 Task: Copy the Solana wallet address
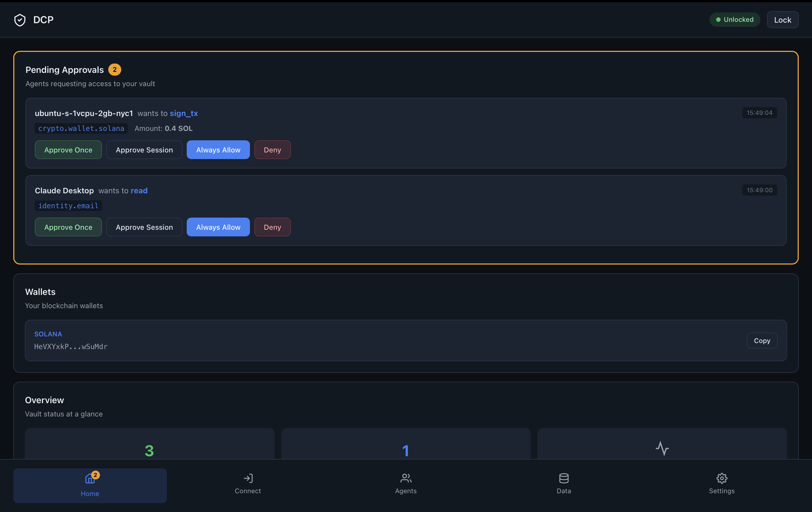point(762,341)
